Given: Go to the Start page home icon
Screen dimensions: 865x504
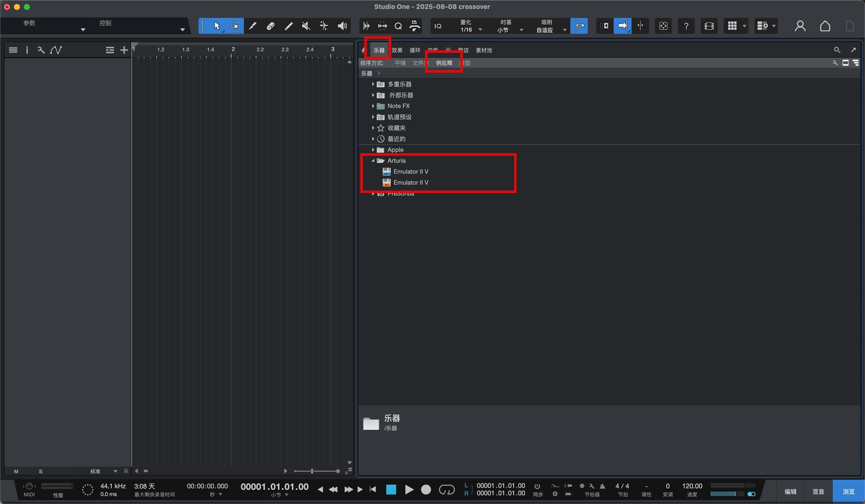Looking at the screenshot, I should pos(825,26).
